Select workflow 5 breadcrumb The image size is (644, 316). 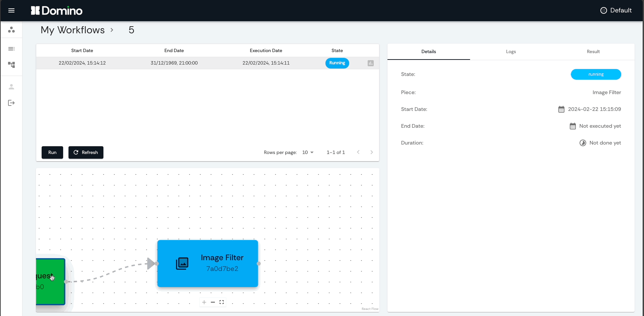(131, 30)
